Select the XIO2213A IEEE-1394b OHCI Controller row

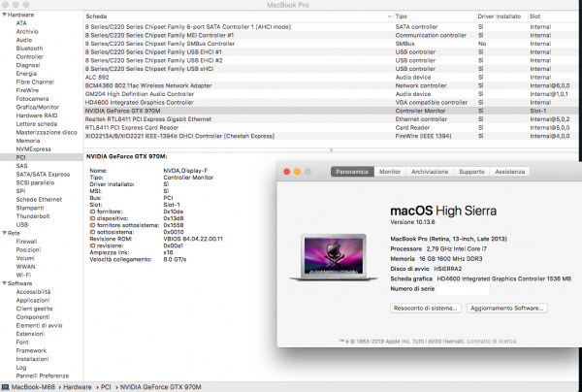(331, 136)
